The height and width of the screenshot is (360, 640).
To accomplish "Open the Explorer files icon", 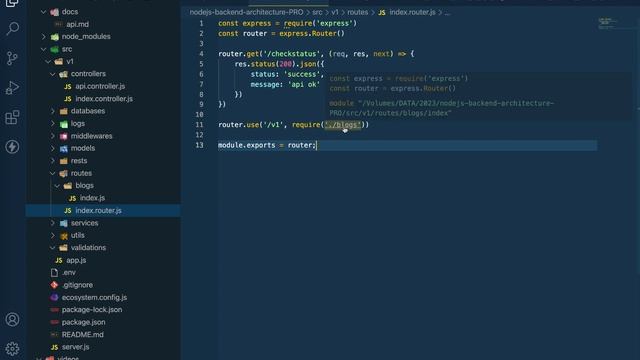I will (x=13, y=3).
